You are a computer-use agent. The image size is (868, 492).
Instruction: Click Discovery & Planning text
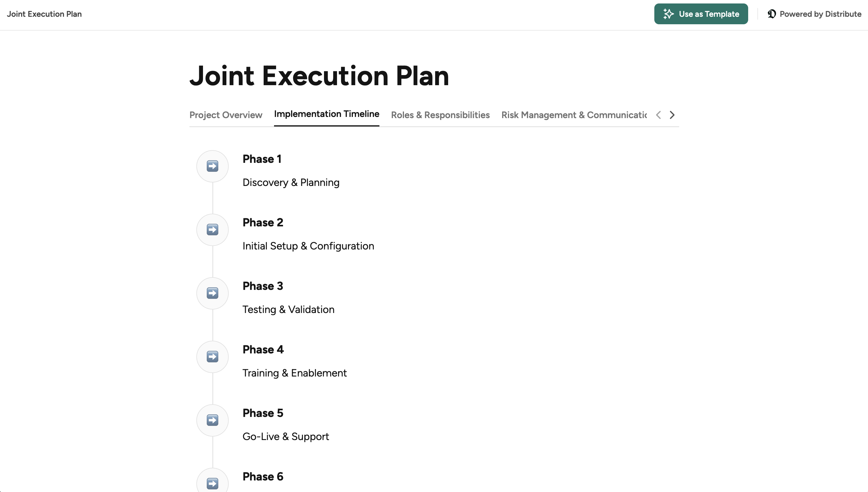(x=291, y=182)
